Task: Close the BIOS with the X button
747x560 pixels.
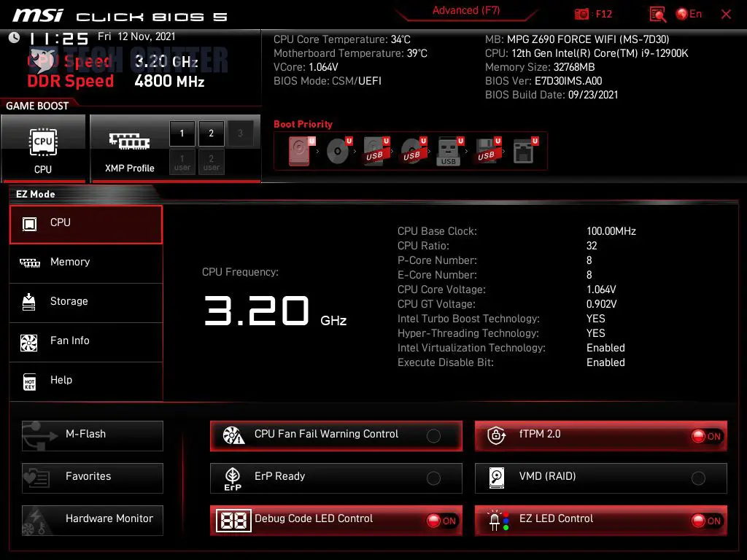Action: (726, 15)
